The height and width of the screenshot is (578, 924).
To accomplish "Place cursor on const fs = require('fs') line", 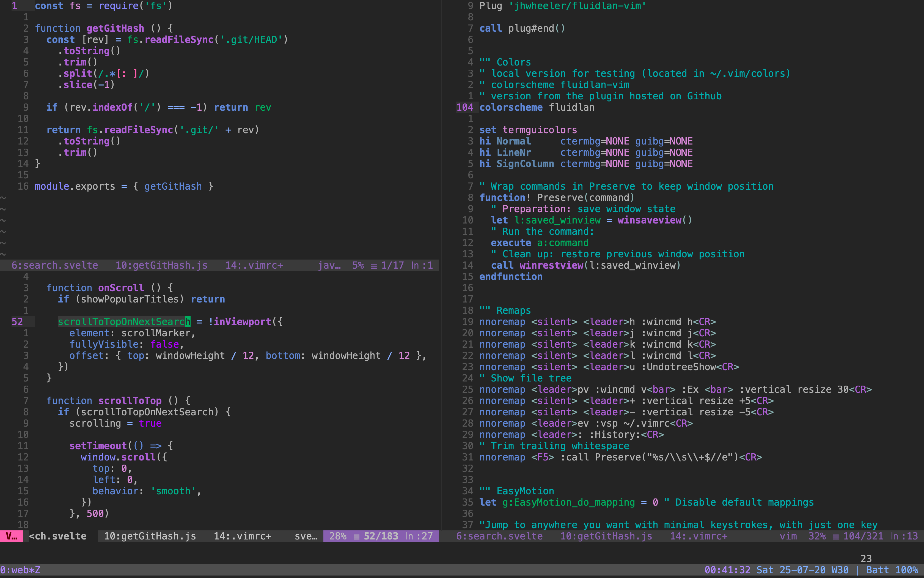I will 103,6.
